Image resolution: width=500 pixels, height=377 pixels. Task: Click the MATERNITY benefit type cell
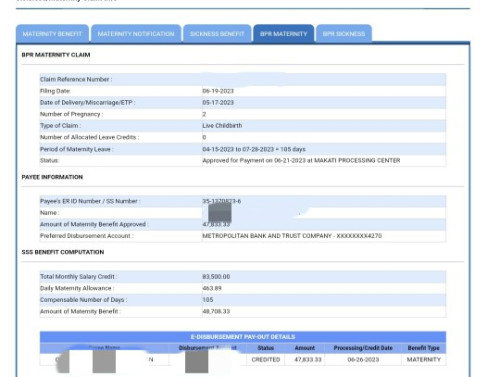(x=424, y=360)
